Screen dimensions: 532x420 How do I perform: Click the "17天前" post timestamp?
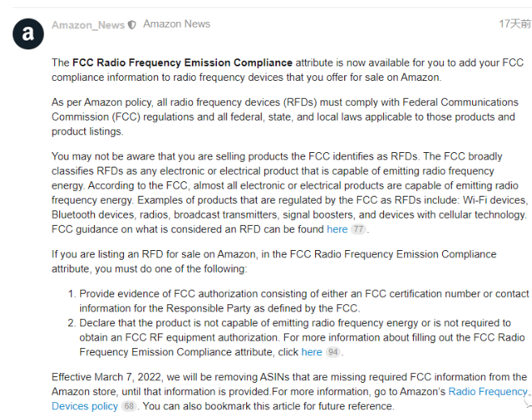pyautogui.click(x=515, y=23)
